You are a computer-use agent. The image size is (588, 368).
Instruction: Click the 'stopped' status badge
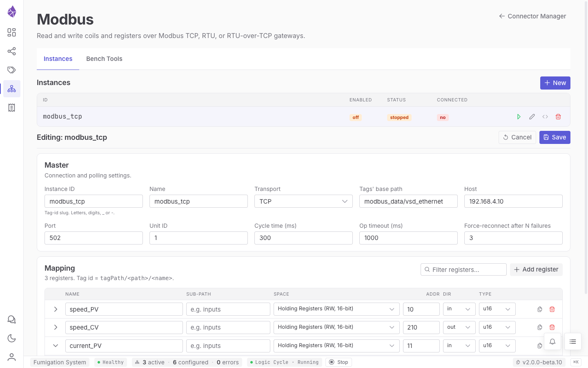[x=399, y=117]
